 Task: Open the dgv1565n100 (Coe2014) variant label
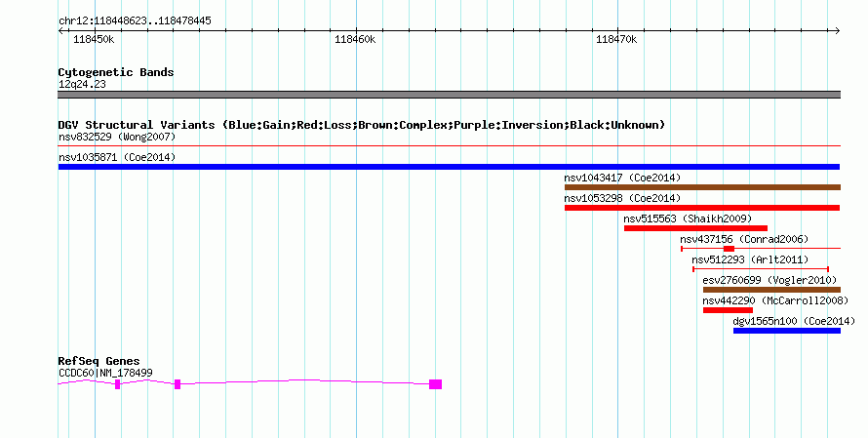tap(794, 321)
